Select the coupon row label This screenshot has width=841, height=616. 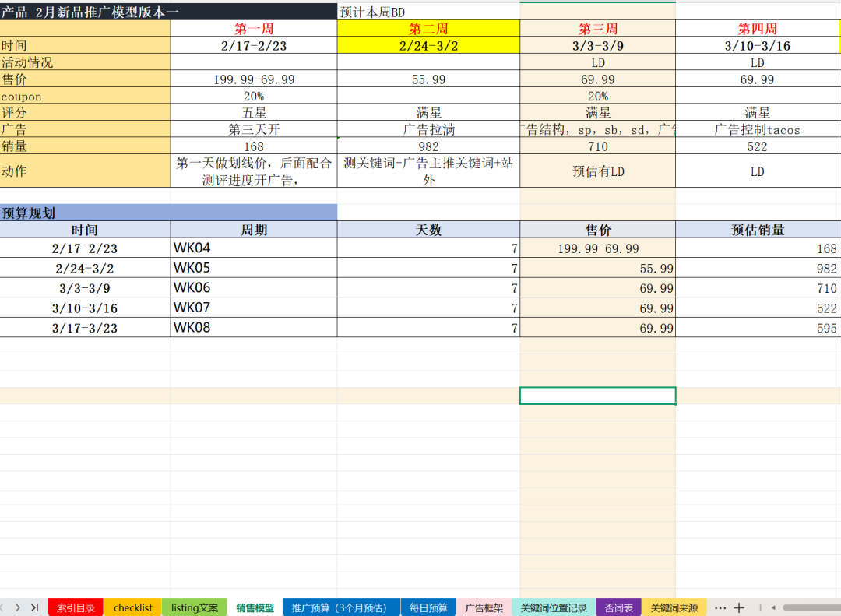[x=85, y=96]
